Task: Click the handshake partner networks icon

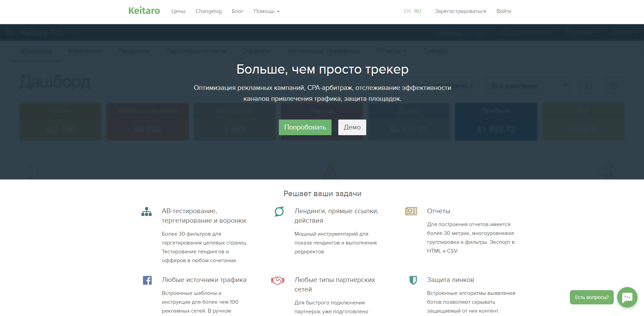Action: 277,280
